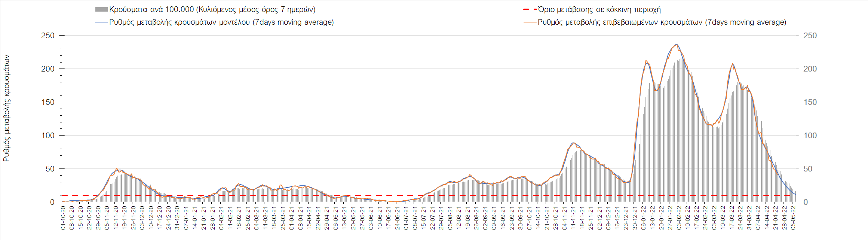868x240 pixels.
Task: Select the 05-05-22 date on x-axis
Action: 793,218
